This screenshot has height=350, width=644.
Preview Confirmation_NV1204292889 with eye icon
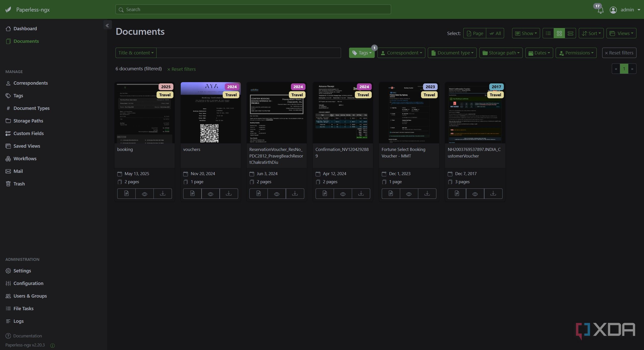tap(343, 194)
